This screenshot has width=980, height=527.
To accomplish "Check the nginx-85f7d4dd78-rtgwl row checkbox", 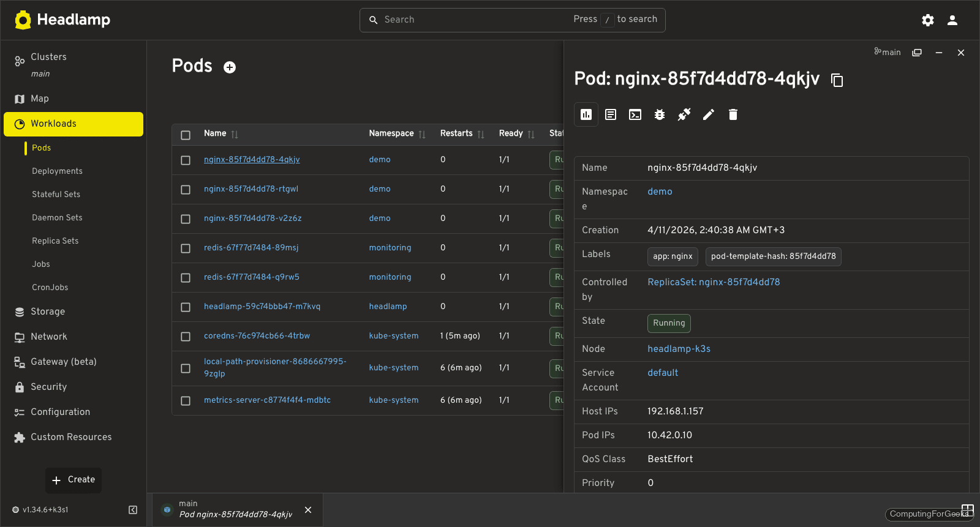I will pos(186,190).
